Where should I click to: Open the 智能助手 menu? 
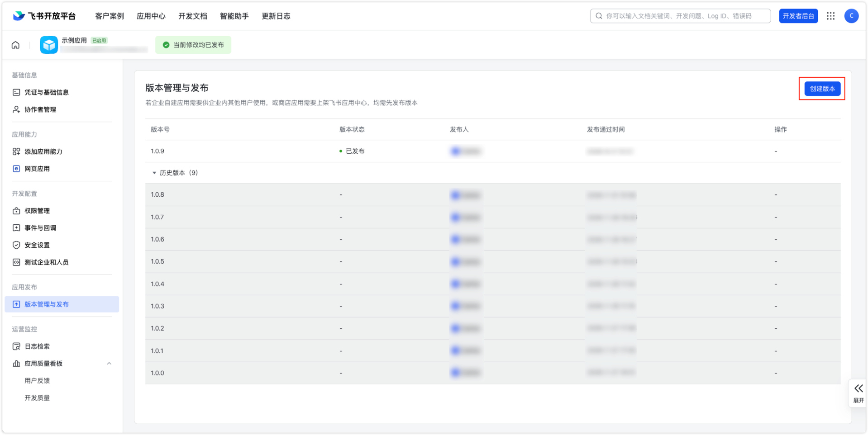coord(234,16)
